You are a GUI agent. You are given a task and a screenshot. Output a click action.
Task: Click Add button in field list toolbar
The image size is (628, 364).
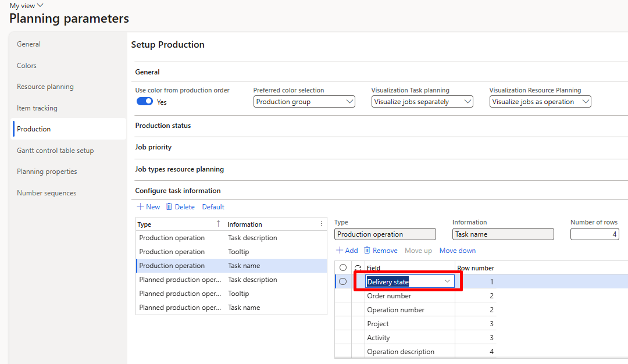click(347, 251)
